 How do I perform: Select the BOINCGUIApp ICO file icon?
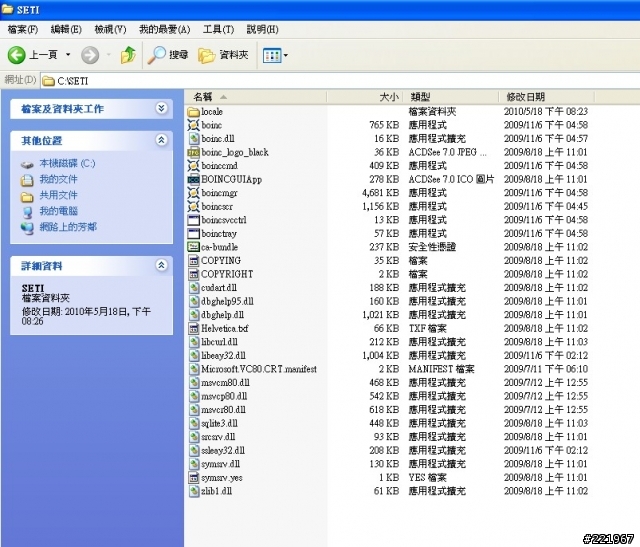coord(193,180)
